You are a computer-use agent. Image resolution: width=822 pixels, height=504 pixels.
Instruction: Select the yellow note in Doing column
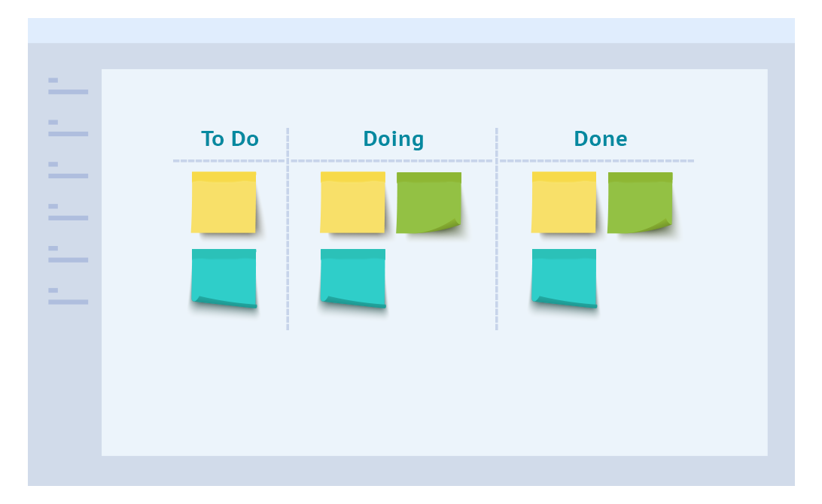tap(352, 202)
